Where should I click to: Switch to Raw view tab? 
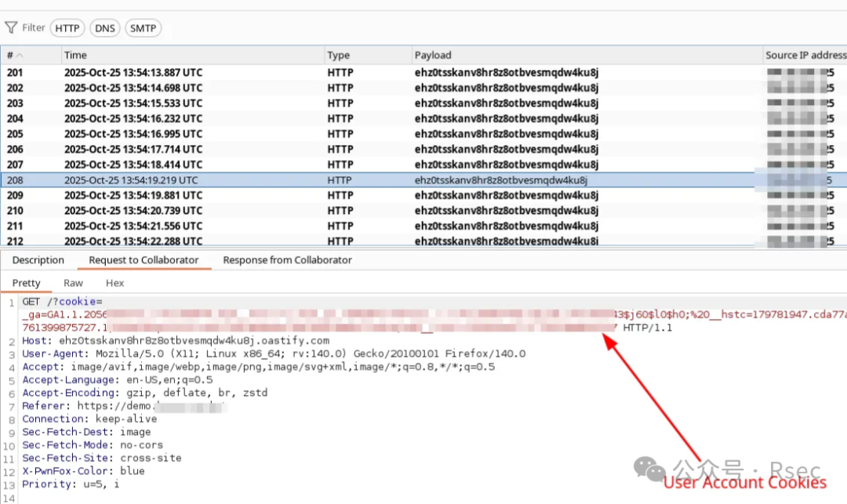[x=73, y=283]
